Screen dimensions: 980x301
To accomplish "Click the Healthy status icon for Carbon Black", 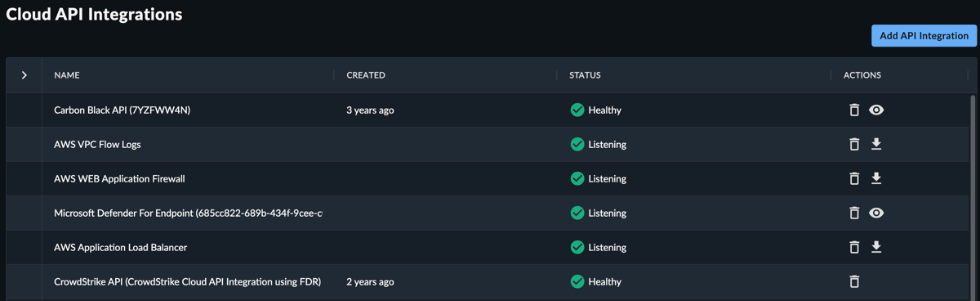I will click(x=577, y=110).
